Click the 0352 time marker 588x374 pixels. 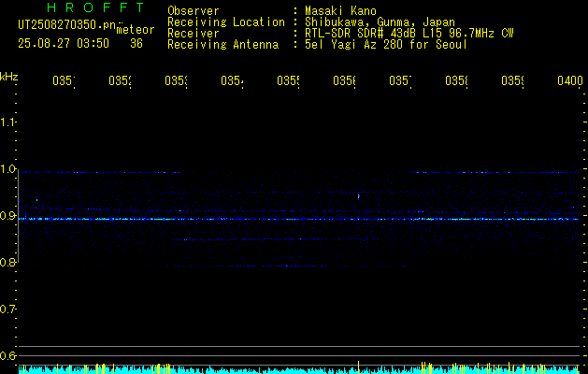(120, 80)
